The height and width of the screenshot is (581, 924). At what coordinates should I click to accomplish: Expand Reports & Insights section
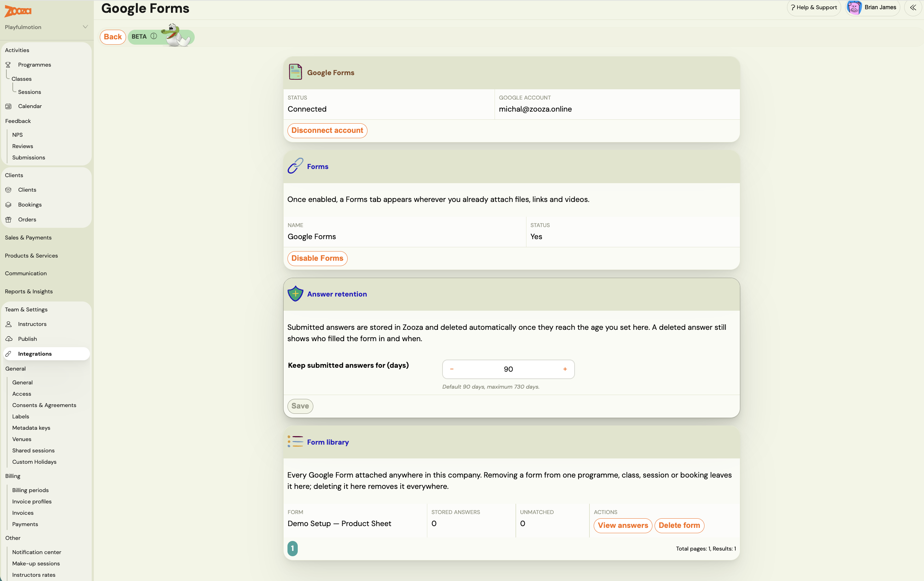pyautogui.click(x=29, y=292)
